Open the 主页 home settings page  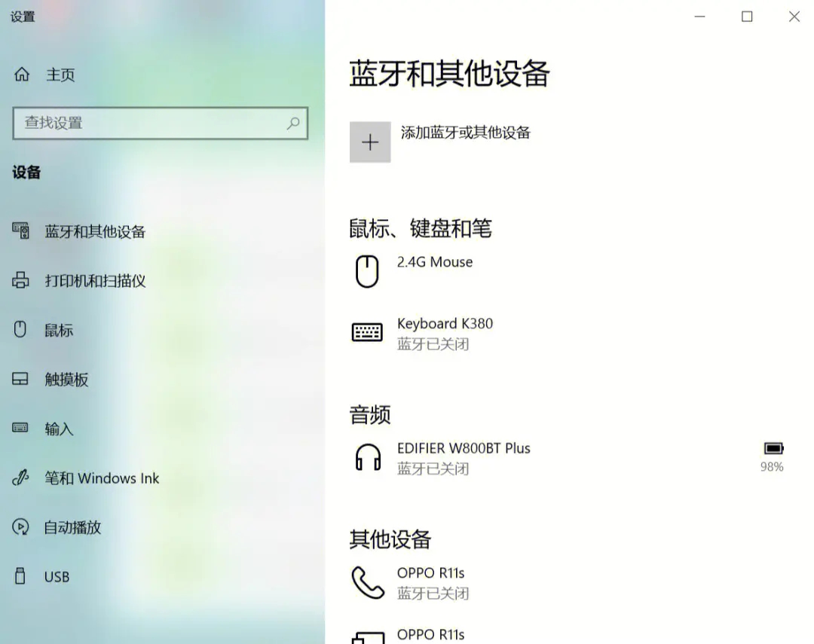click(60, 75)
